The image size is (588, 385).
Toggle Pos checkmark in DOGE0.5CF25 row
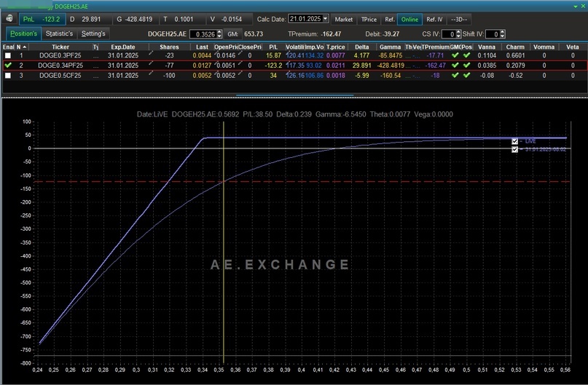(467, 75)
